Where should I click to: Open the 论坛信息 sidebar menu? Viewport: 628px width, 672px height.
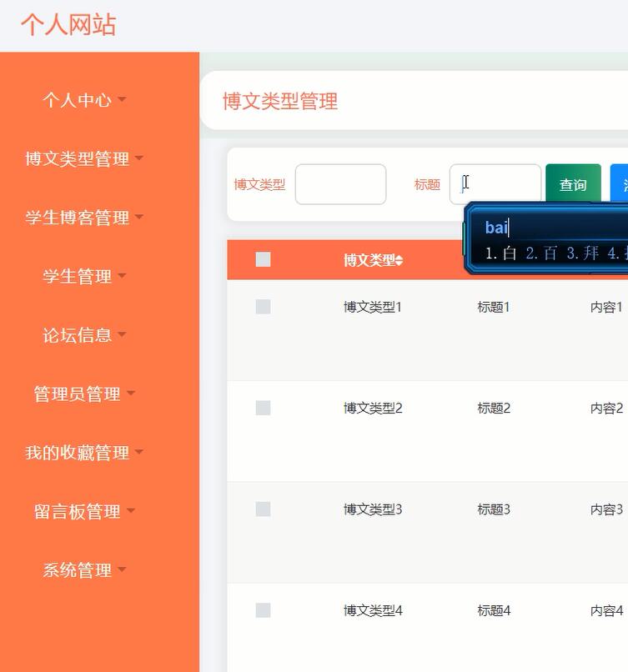coord(84,334)
